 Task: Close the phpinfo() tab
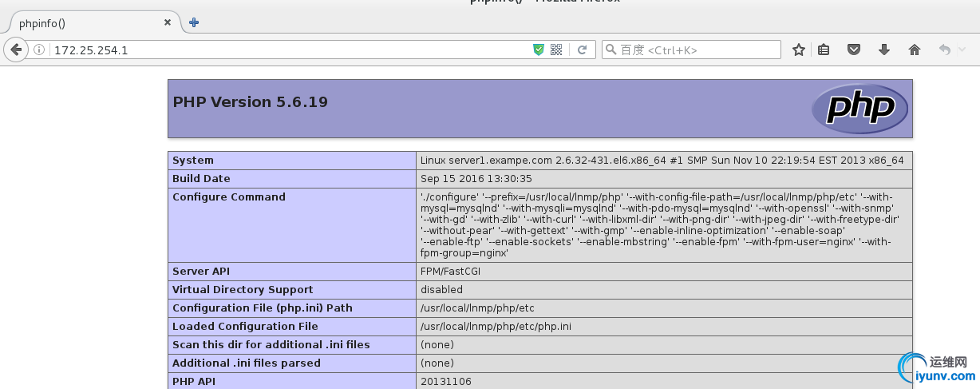(168, 22)
